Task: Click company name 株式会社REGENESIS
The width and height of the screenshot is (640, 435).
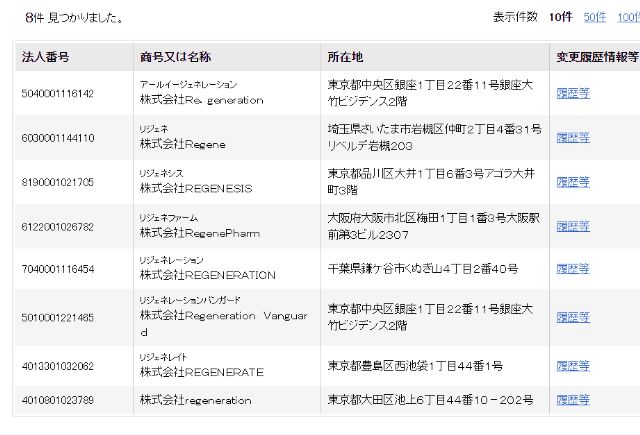Action: click(196, 189)
